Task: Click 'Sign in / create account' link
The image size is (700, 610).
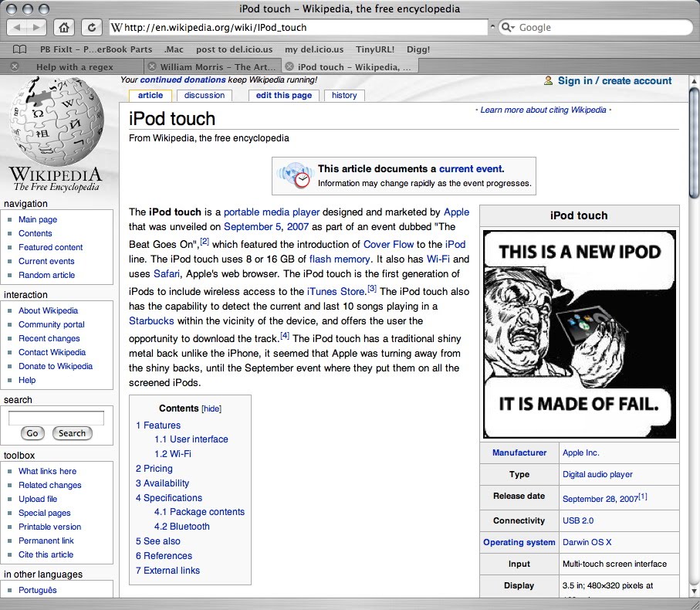Action: coord(615,81)
